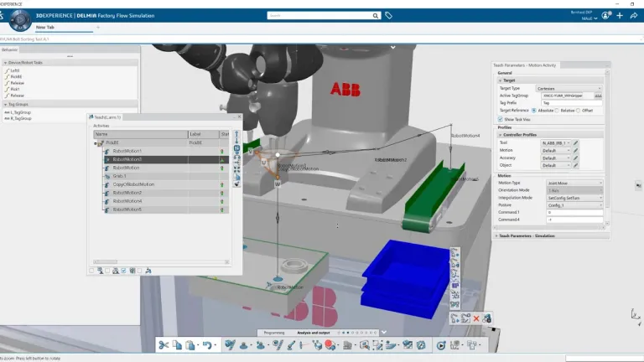The width and height of the screenshot is (644, 362).
Task: Click the tag icon beside the search box
Action: point(388,16)
